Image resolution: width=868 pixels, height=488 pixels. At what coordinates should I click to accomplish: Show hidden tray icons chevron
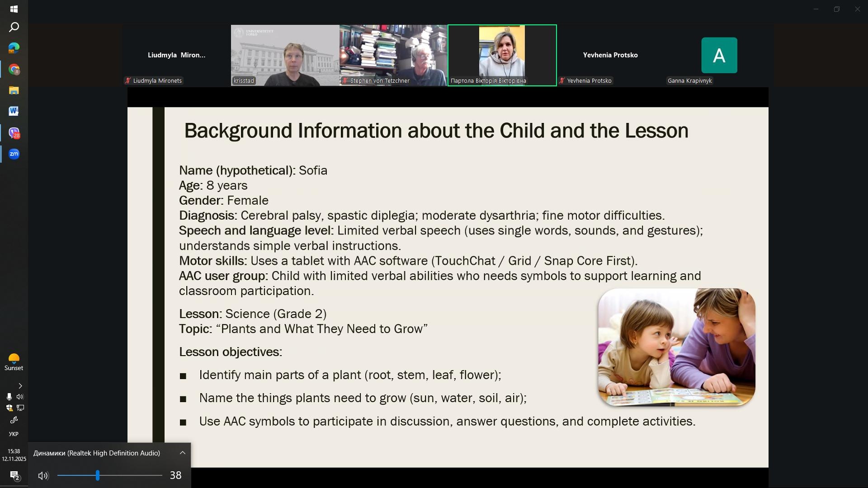pos(20,386)
